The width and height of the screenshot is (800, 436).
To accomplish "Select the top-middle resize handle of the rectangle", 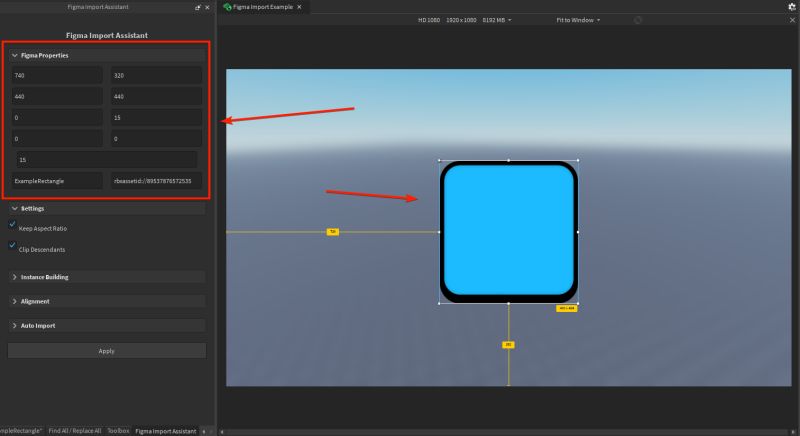I will coord(509,160).
